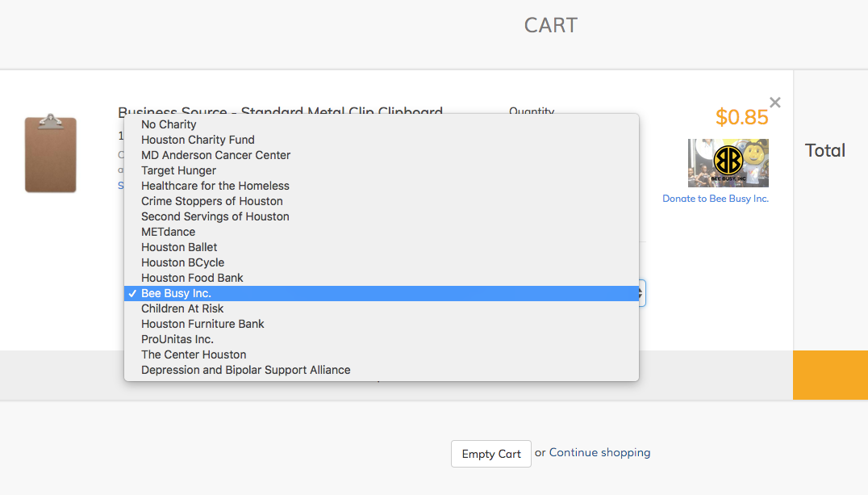The height and width of the screenshot is (495, 868).
Task: Select Children At Risk option
Action: coord(382,308)
